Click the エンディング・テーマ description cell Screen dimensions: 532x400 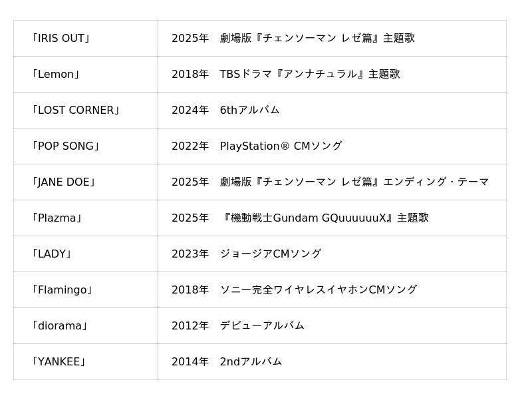330,182
